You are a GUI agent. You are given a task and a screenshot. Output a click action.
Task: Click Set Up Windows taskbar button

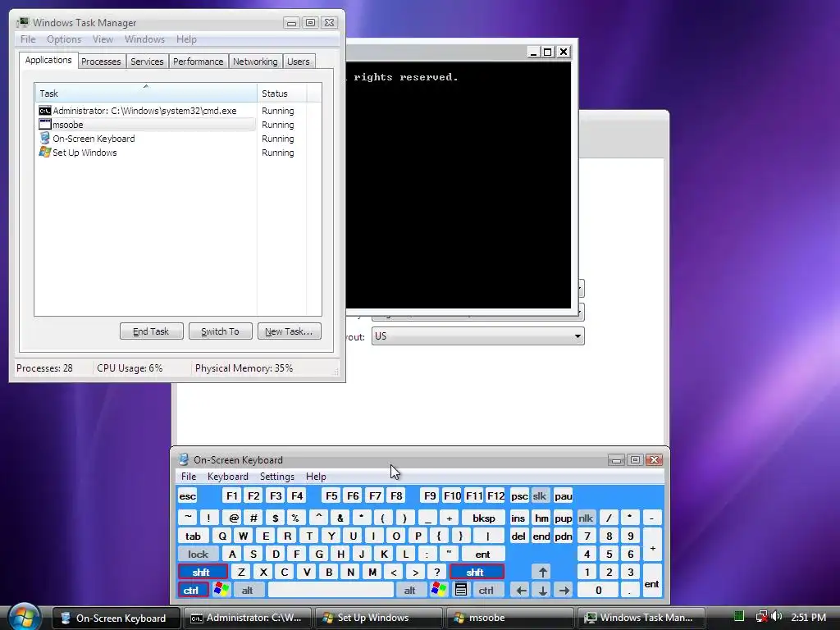point(379,618)
